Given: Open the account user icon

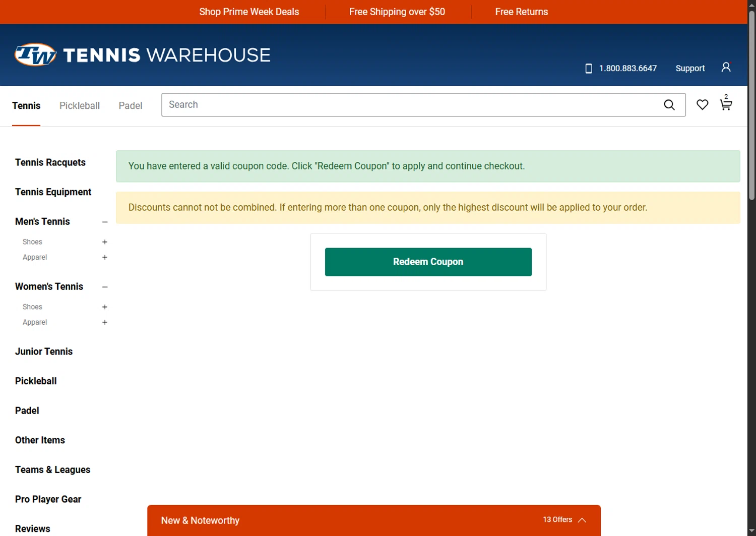Looking at the screenshot, I should [x=726, y=67].
